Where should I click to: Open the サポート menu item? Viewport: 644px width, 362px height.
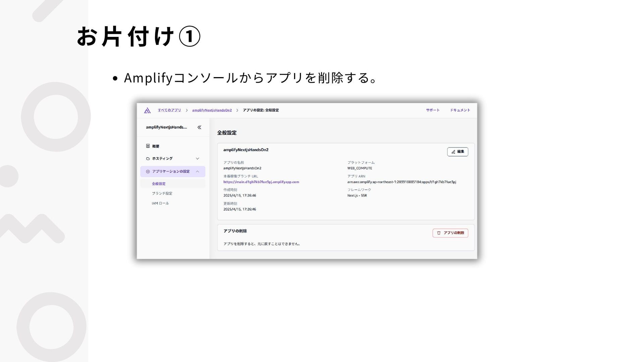pyautogui.click(x=433, y=110)
